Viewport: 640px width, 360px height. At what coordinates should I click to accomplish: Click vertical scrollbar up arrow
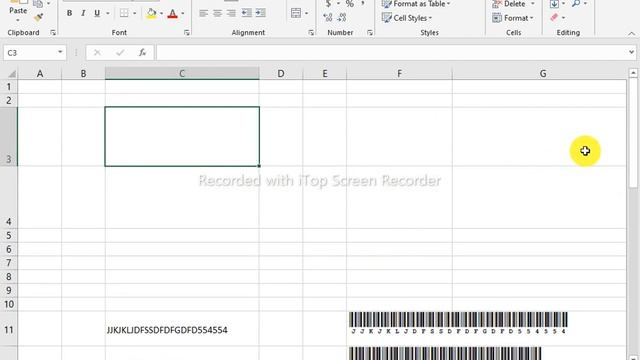pos(633,73)
